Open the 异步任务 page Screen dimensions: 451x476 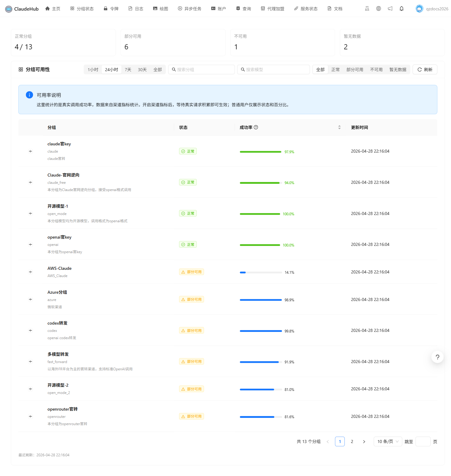point(189,8)
